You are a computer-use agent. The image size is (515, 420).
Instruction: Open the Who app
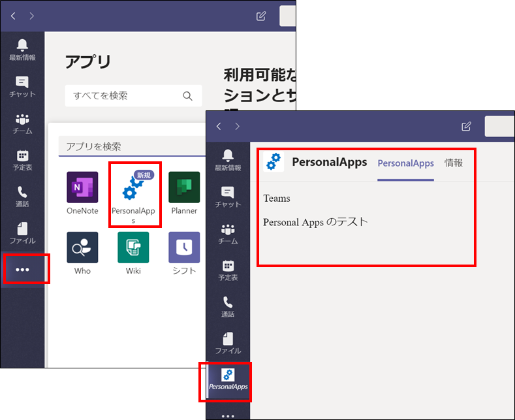[x=82, y=253]
